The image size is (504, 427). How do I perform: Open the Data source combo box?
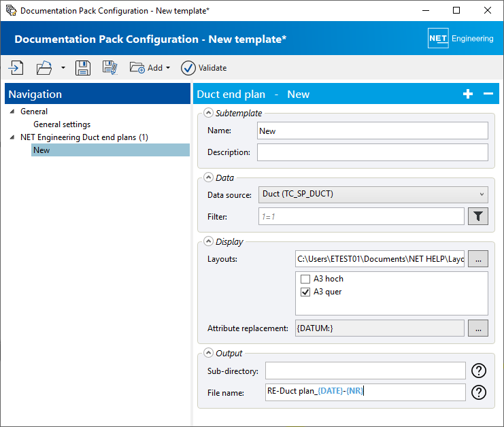(373, 194)
